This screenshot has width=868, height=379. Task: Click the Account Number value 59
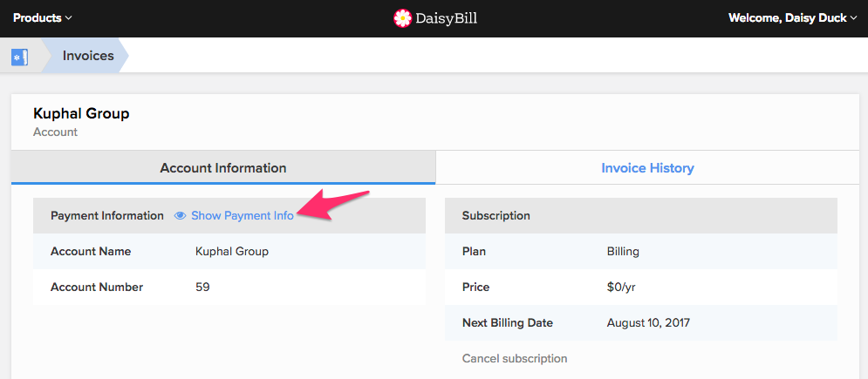coord(202,288)
